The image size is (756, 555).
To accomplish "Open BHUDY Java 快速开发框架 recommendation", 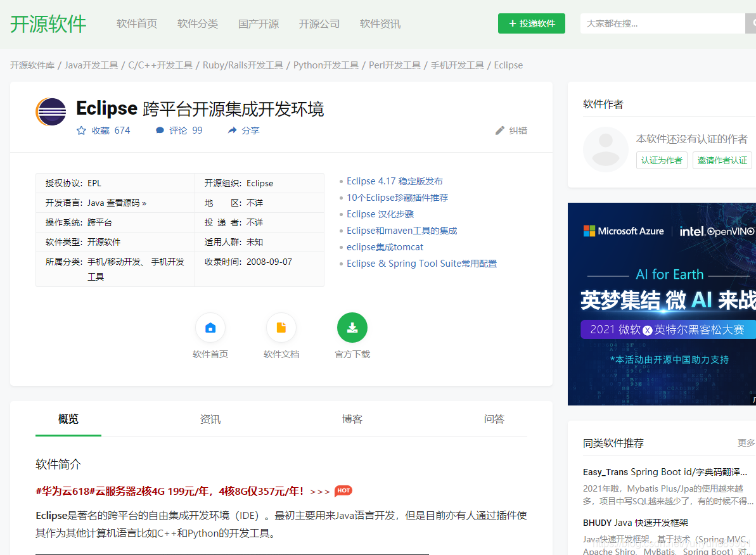I will tap(636, 523).
